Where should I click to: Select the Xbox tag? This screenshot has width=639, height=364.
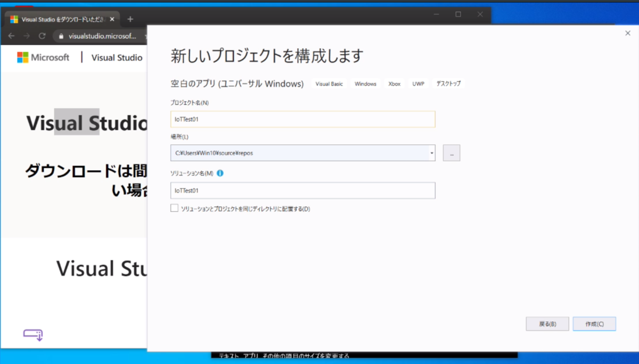pyautogui.click(x=394, y=84)
